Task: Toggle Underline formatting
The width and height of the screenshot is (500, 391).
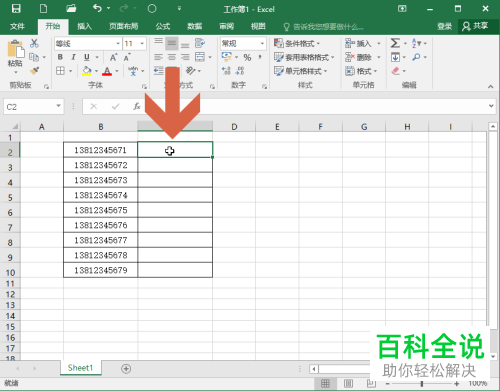Action: (87, 57)
